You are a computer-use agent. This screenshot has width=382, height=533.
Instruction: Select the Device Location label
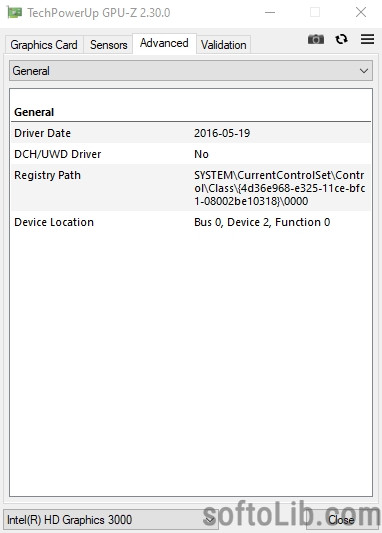(54, 222)
